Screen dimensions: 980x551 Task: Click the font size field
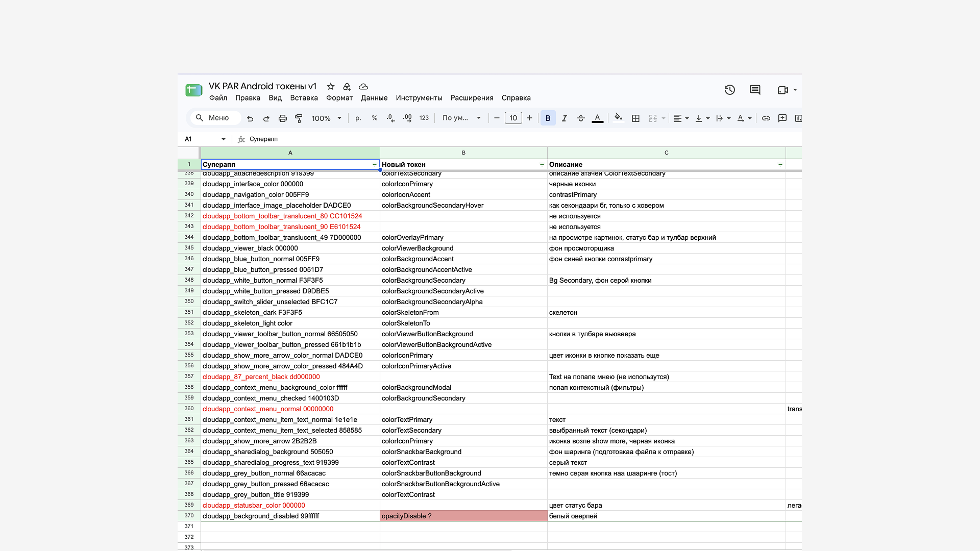click(x=513, y=118)
